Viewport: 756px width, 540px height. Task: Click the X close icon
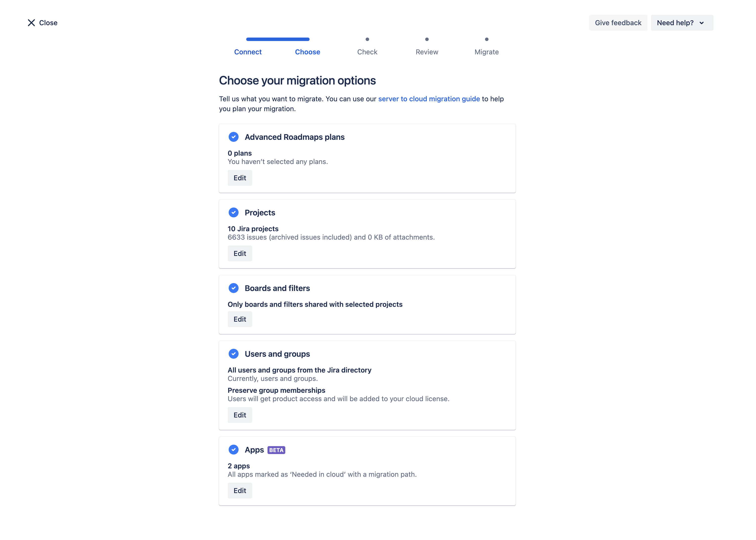point(31,23)
